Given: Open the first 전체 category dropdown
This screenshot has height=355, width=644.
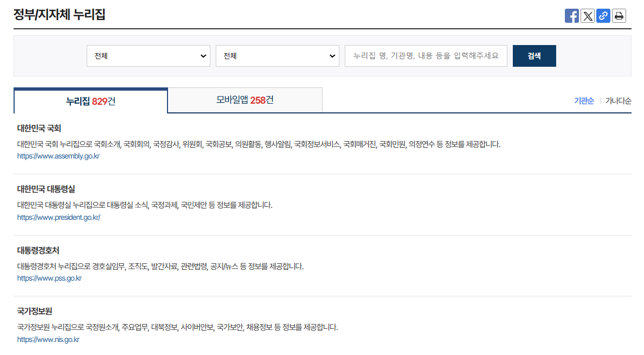Looking at the screenshot, I should pos(149,56).
